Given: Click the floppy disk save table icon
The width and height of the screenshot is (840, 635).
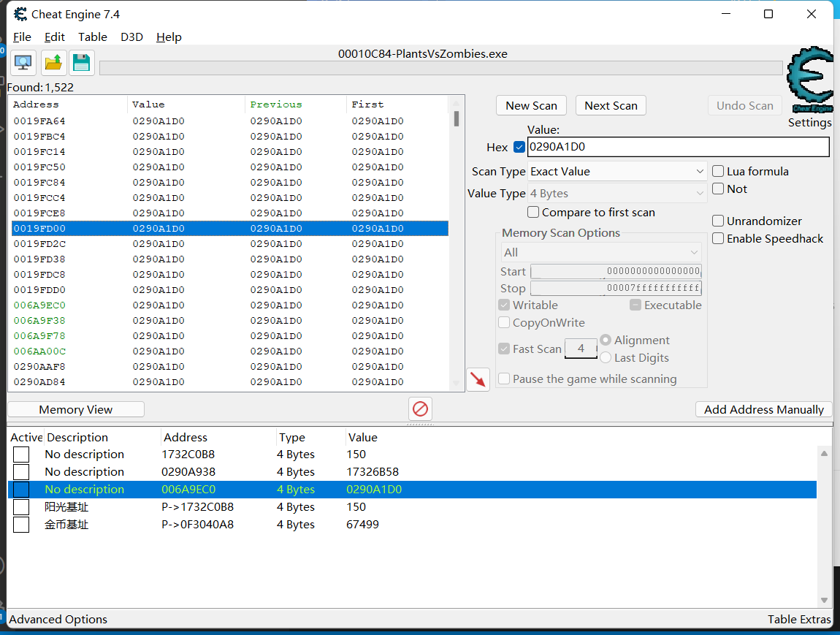Looking at the screenshot, I should point(81,63).
